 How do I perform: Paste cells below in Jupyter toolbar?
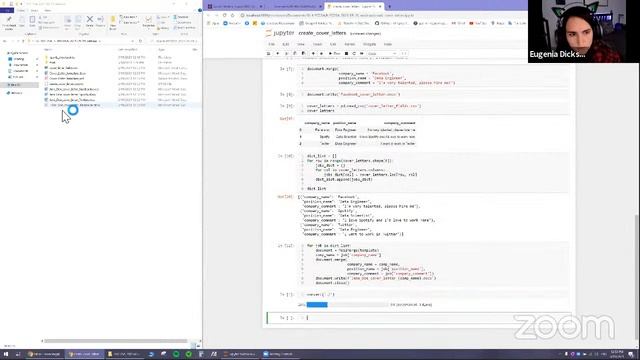tap(303, 53)
